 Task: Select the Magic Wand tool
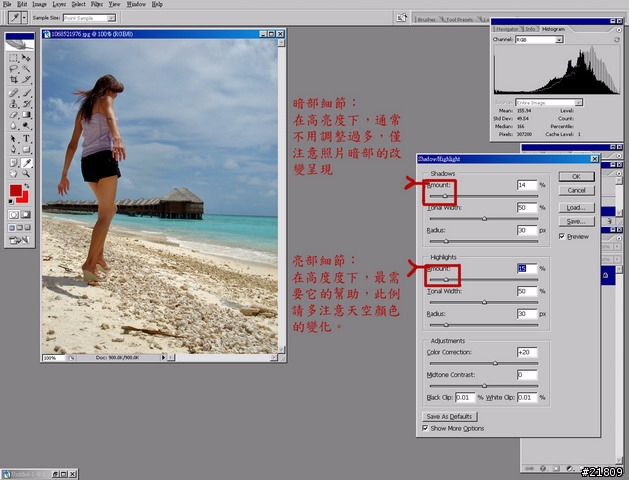(26, 69)
